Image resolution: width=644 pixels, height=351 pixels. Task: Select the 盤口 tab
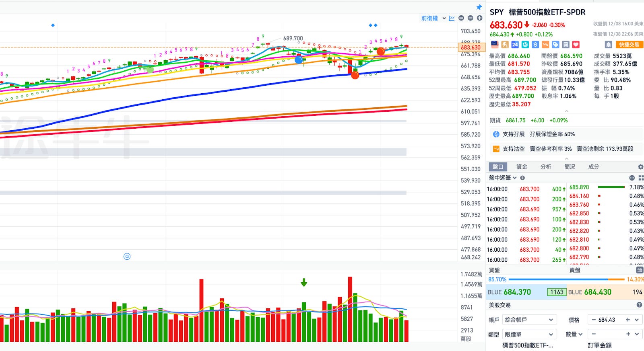pos(498,167)
